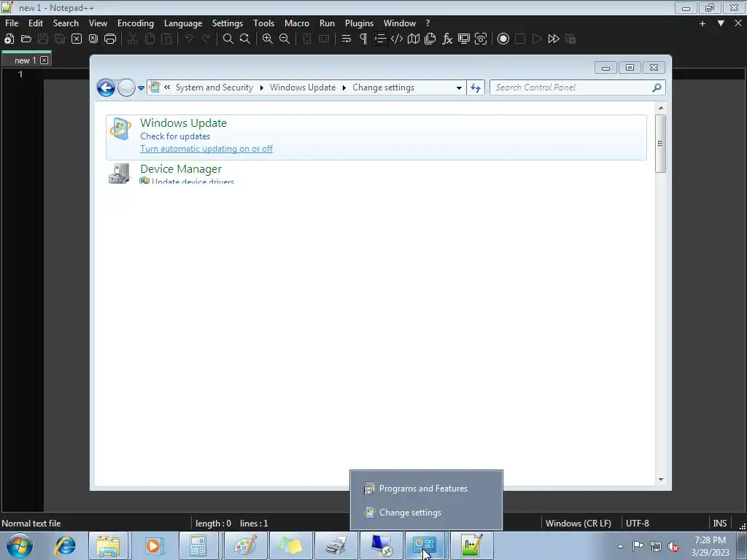747x560 pixels.
Task: Open the Plugins menu in Notepad++
Action: [359, 23]
